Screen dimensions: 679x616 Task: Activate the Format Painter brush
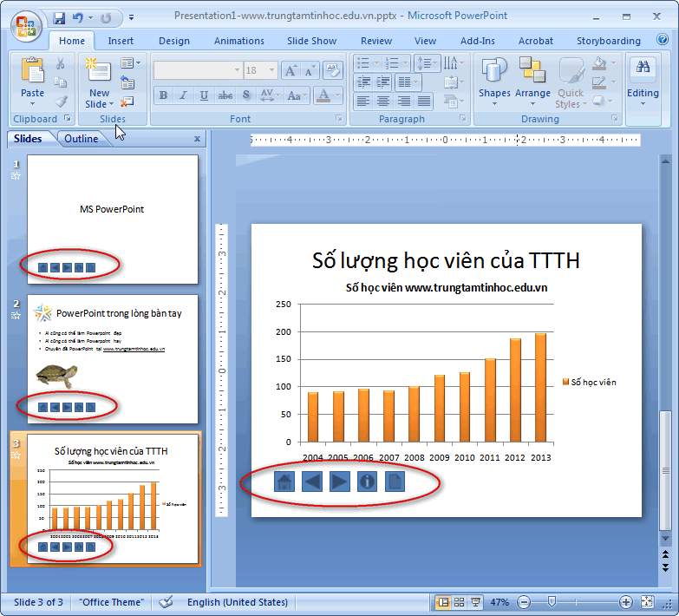click(61, 102)
